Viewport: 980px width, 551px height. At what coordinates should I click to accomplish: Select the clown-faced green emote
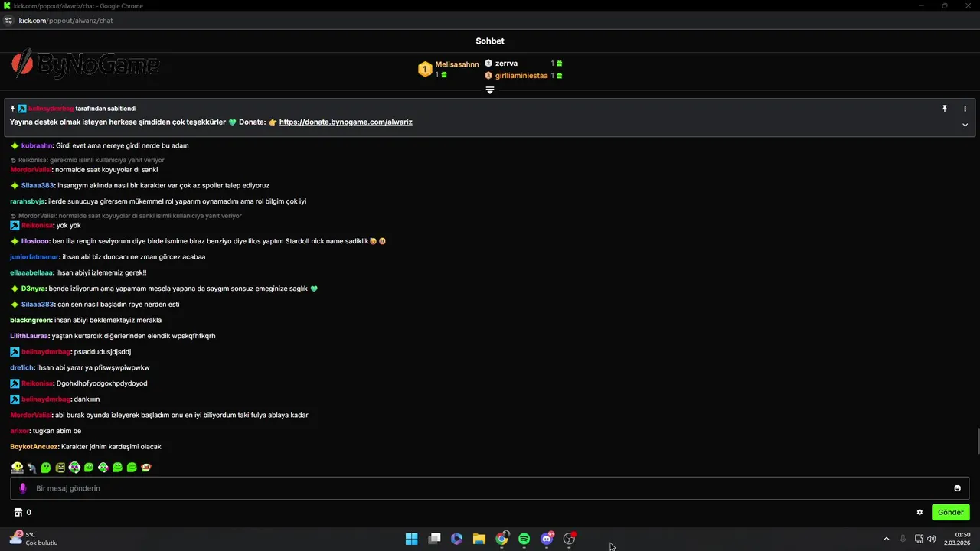(74, 467)
